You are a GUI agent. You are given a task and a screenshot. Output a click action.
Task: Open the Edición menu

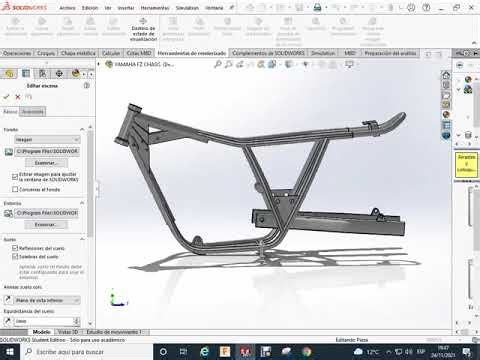pos(90,8)
